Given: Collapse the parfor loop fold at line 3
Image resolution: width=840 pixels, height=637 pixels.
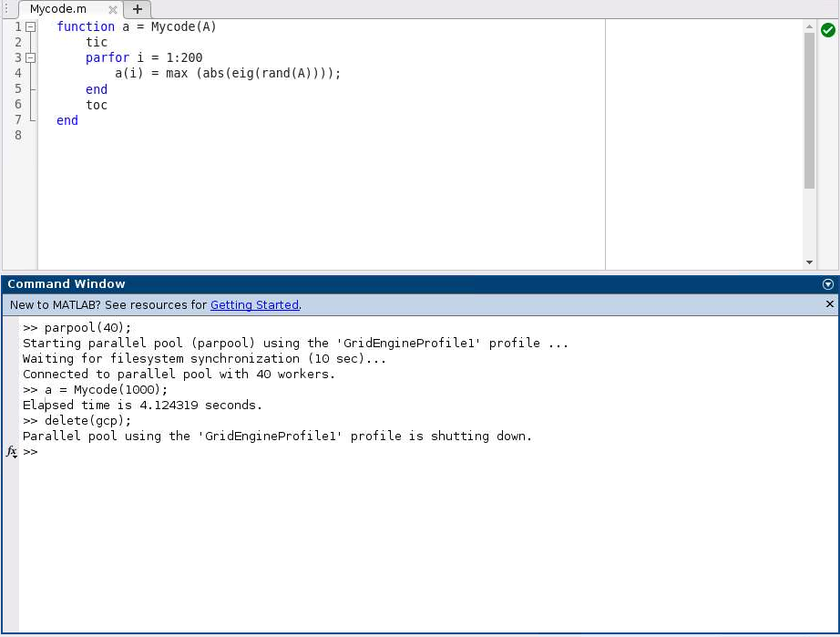Looking at the screenshot, I should [x=31, y=57].
